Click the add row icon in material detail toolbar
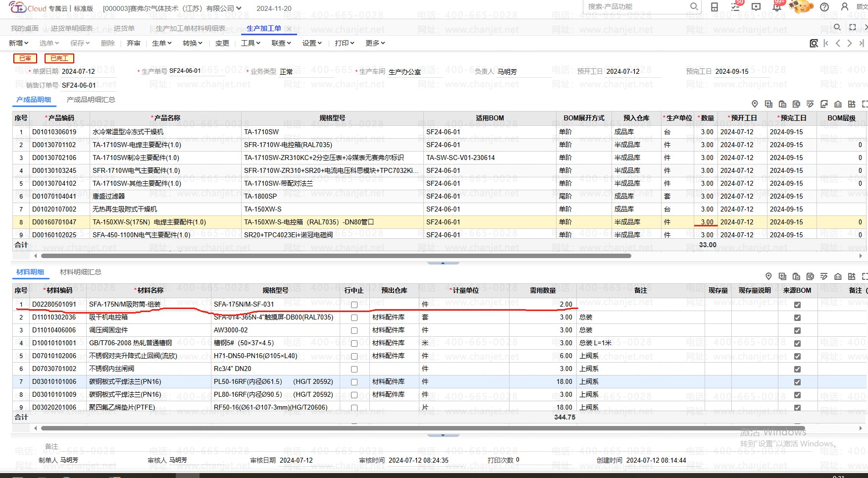868x478 pixels. pyautogui.click(x=782, y=276)
